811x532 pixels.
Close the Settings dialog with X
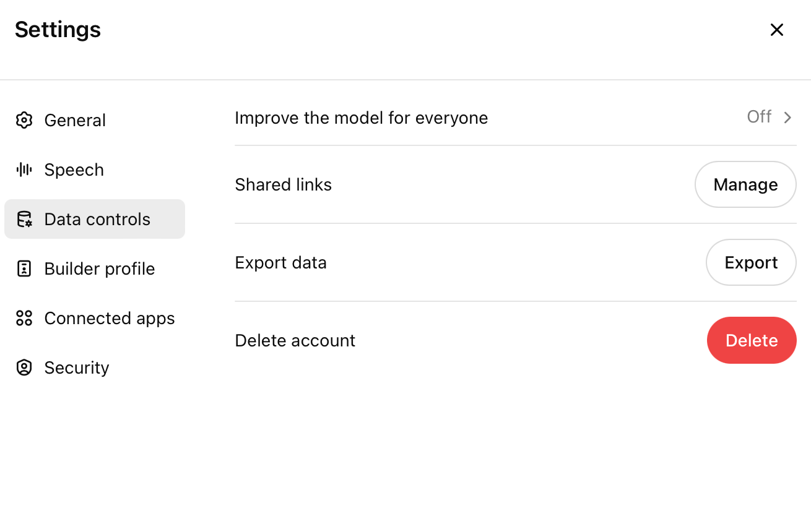(777, 30)
